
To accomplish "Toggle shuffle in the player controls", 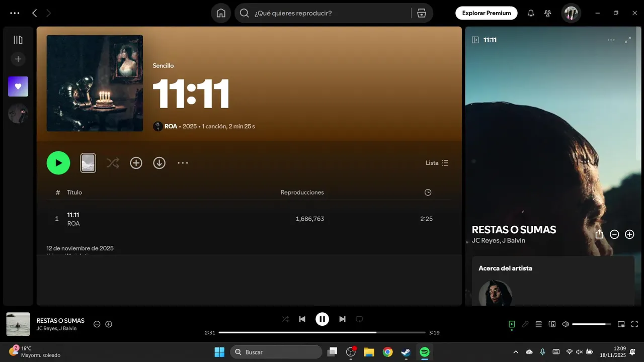I will [x=285, y=319].
